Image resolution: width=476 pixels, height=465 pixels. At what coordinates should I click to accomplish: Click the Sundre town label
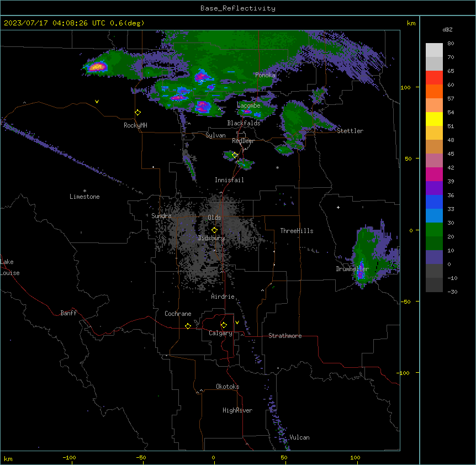[161, 216]
